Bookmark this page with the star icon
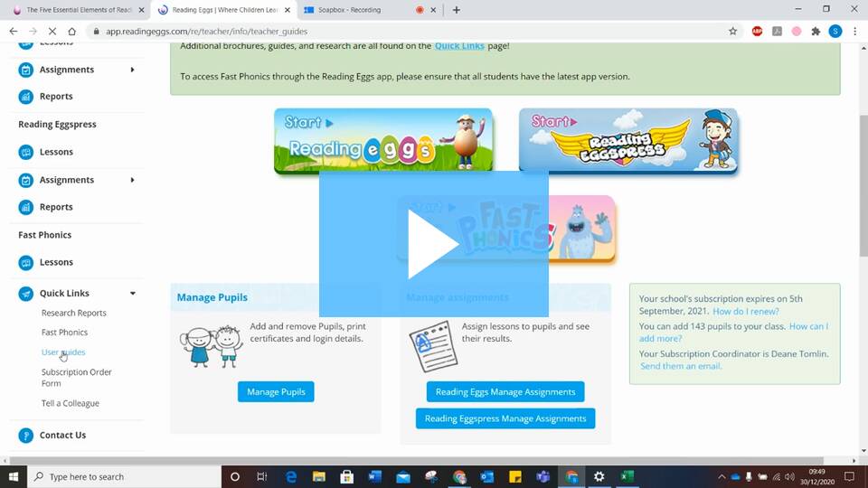 click(733, 32)
